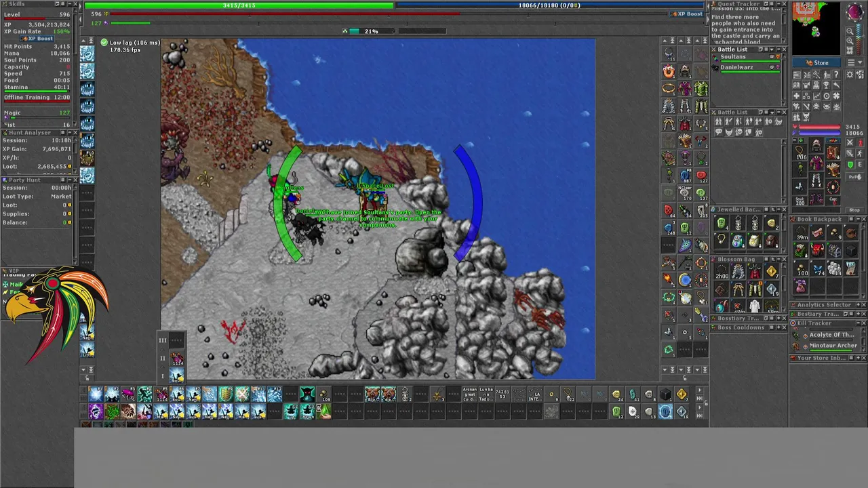Click the red demon backpack in Book Backpack
The width and height of the screenshot is (868, 488).
click(x=817, y=249)
